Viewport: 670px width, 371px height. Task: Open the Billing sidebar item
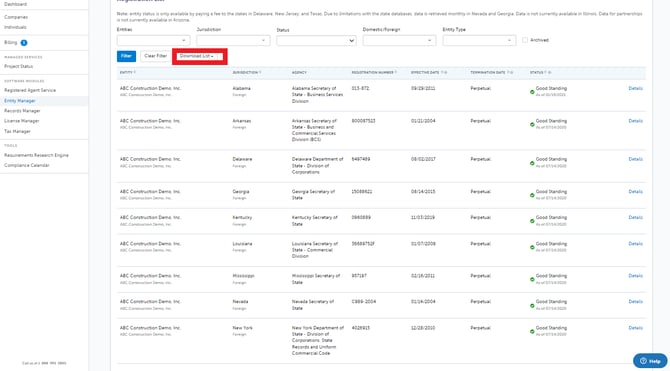11,43
